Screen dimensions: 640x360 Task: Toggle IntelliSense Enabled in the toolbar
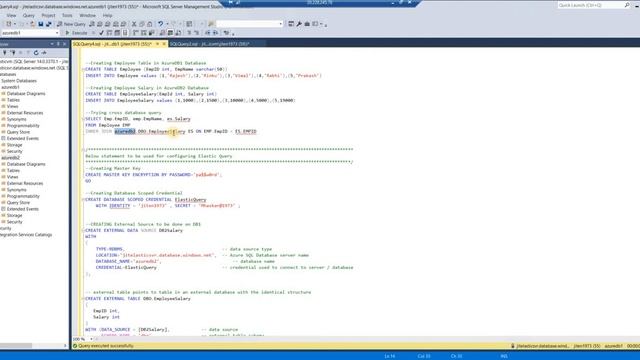click(x=125, y=33)
